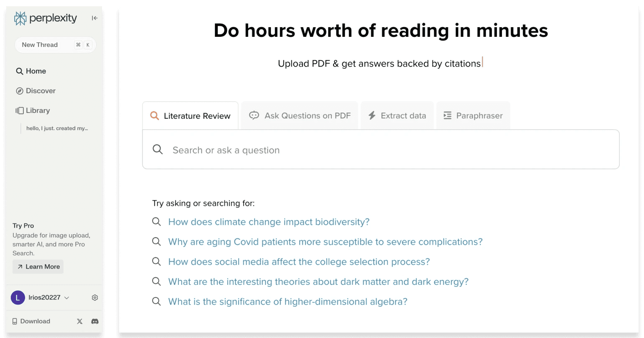Select the dark matter theories suggestion
The width and height of the screenshot is (644, 338).
click(318, 282)
